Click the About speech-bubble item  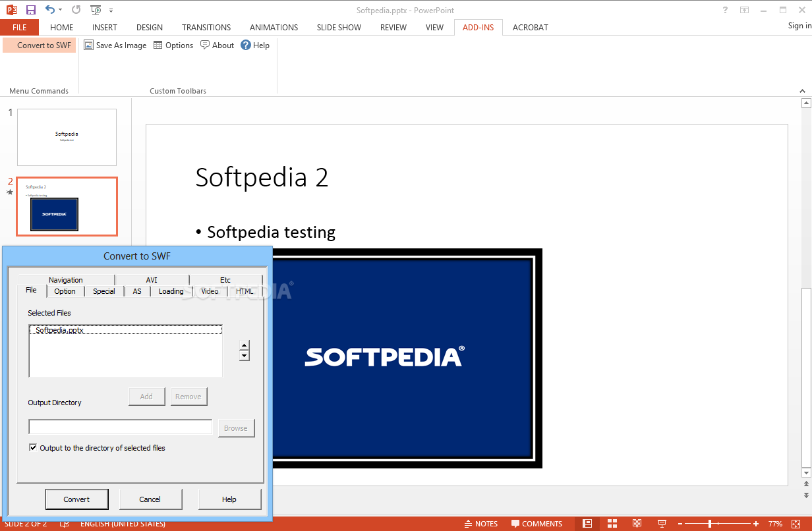pos(217,45)
